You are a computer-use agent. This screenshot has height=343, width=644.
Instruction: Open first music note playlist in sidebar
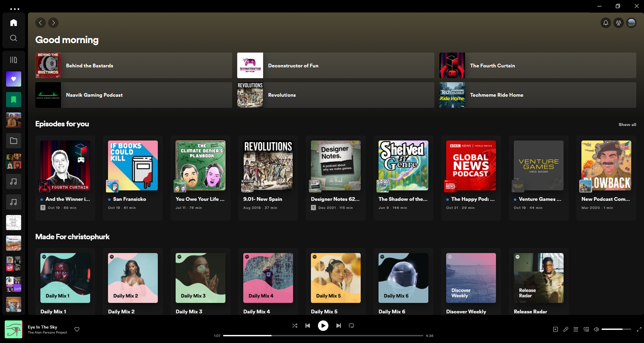13,182
